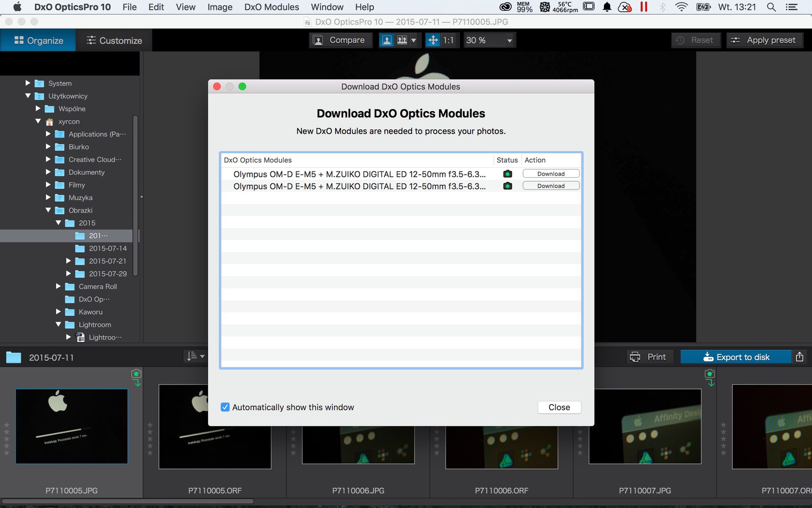This screenshot has width=812, height=508.
Task: Expand the System folder
Action: (x=28, y=83)
